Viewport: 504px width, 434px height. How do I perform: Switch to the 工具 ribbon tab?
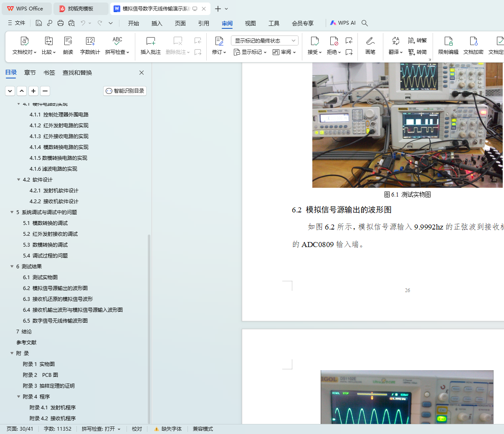click(274, 23)
